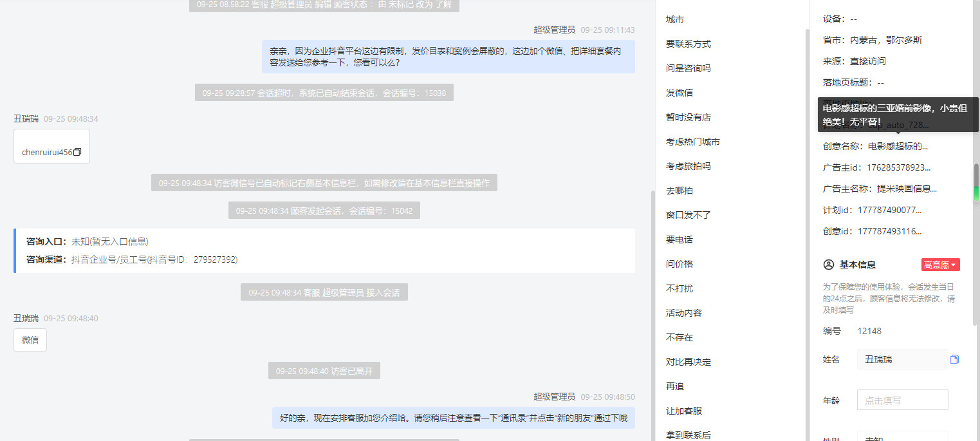
Task: Click the agent message starting 好的亲
Action: tap(454, 418)
